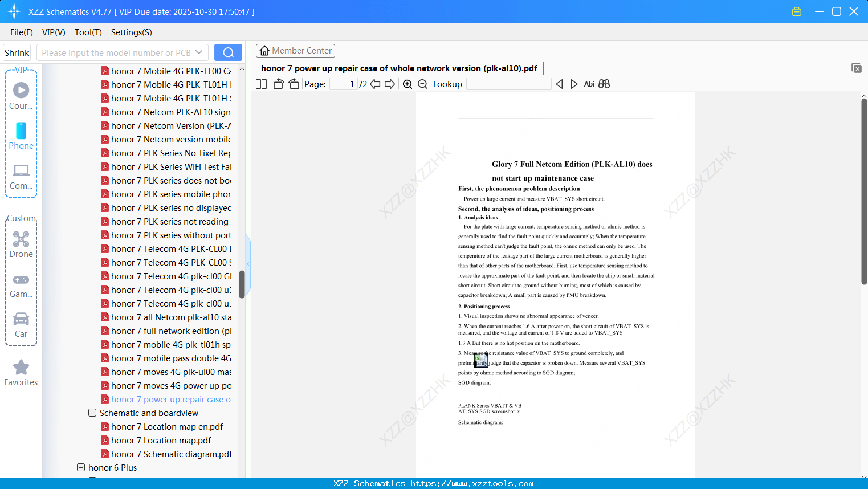The height and width of the screenshot is (489, 868).
Task: Click the blue search magnifier button
Action: pyautogui.click(x=228, y=52)
